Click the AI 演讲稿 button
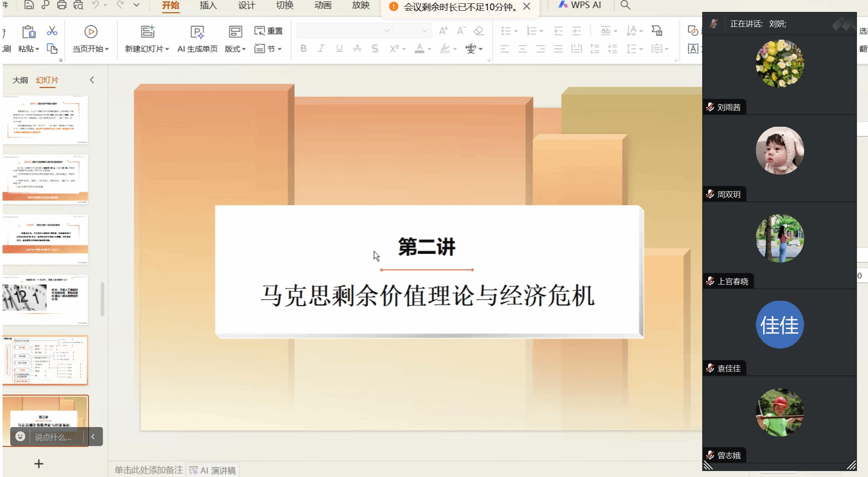This screenshot has height=477, width=868. pos(213,470)
